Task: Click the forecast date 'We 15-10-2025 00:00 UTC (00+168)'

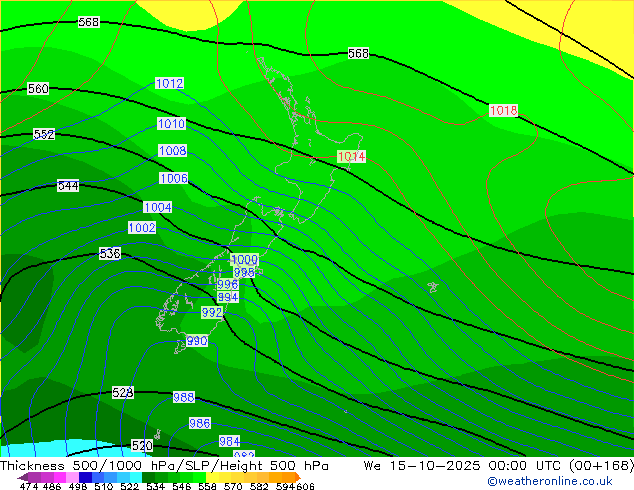Action: click(x=498, y=466)
